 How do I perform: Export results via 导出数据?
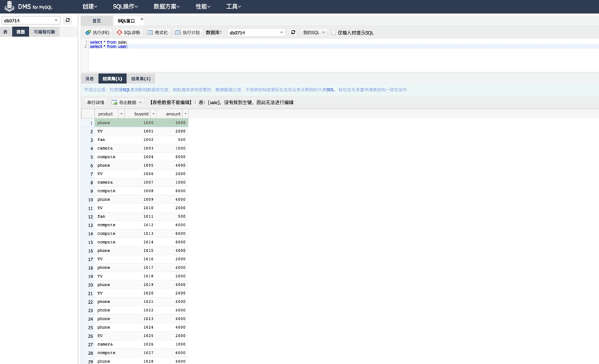pyautogui.click(x=127, y=102)
